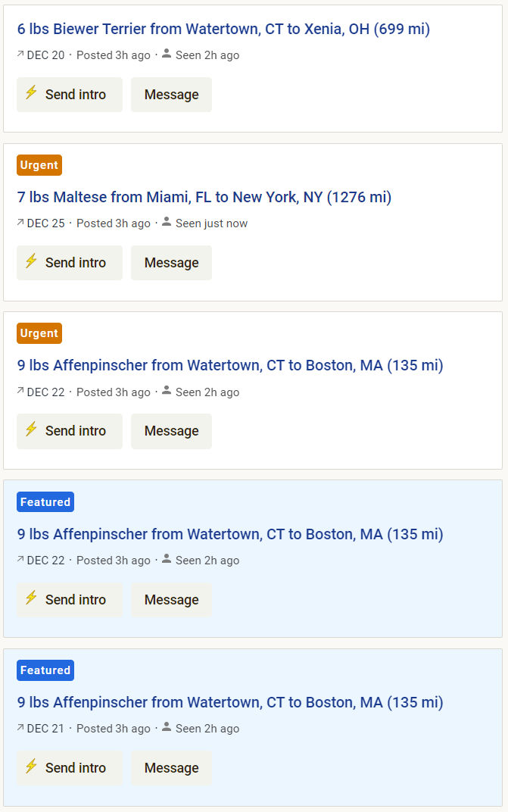Message the Maltese listing poster

coord(171,263)
